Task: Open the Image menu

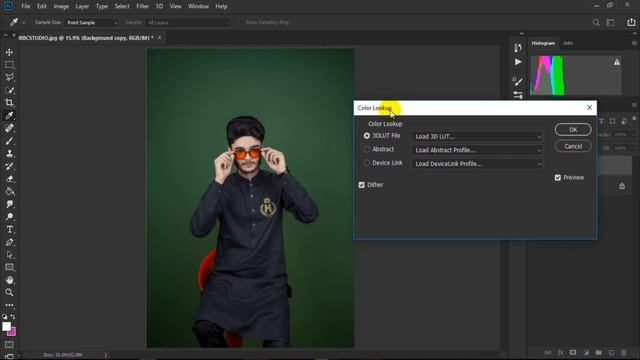Action: tap(61, 6)
